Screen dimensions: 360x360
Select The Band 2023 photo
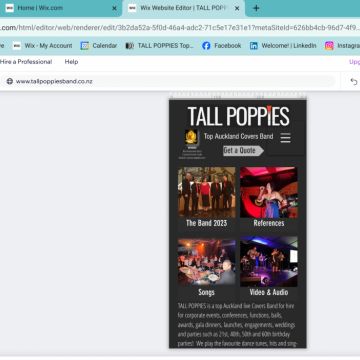207,192
